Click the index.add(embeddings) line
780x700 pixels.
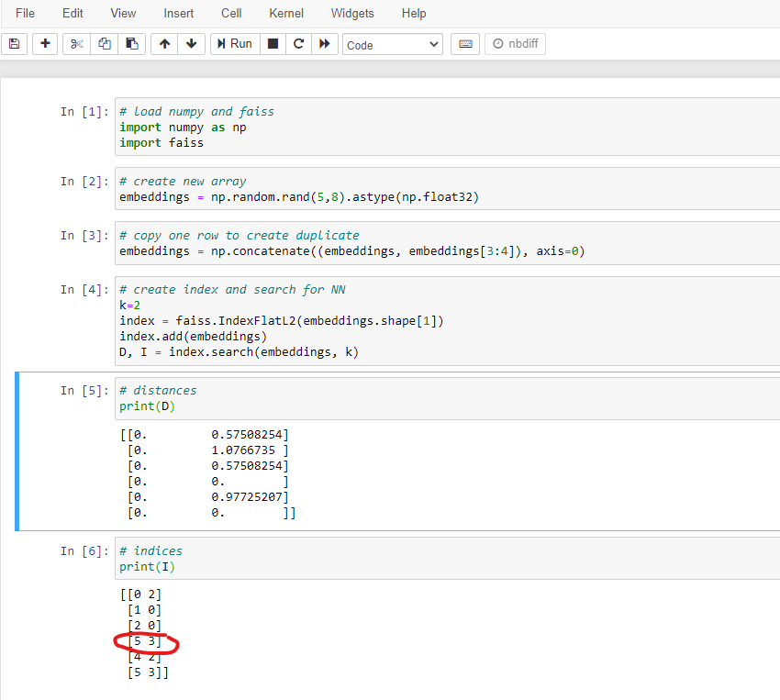(x=193, y=337)
